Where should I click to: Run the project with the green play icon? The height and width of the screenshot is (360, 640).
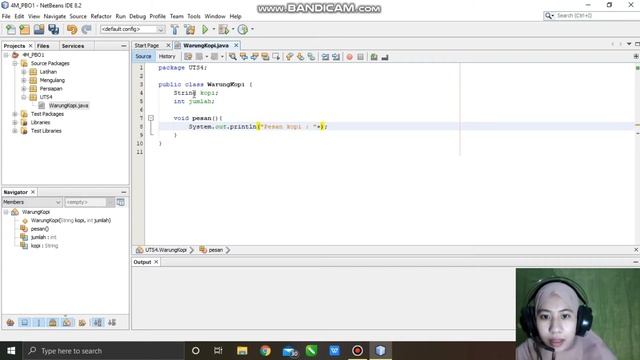coord(205,29)
